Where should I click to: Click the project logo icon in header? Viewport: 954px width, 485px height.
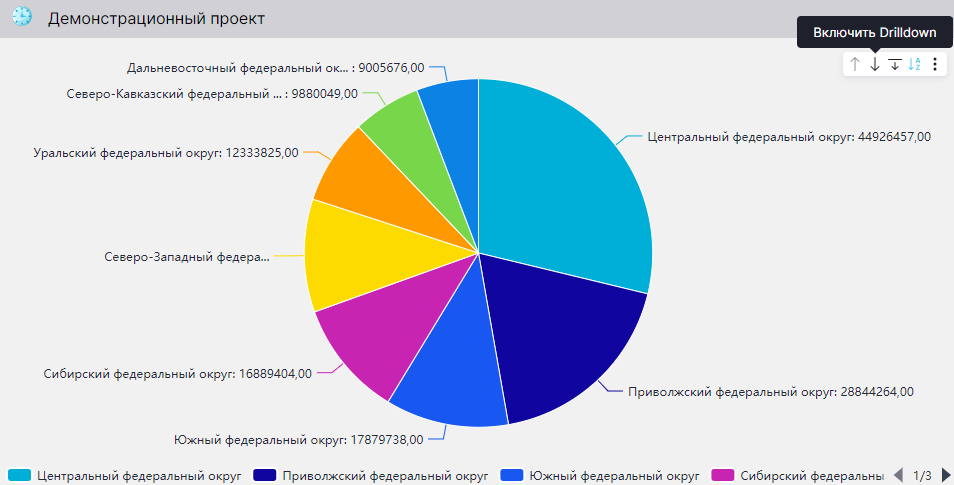pyautogui.click(x=21, y=17)
